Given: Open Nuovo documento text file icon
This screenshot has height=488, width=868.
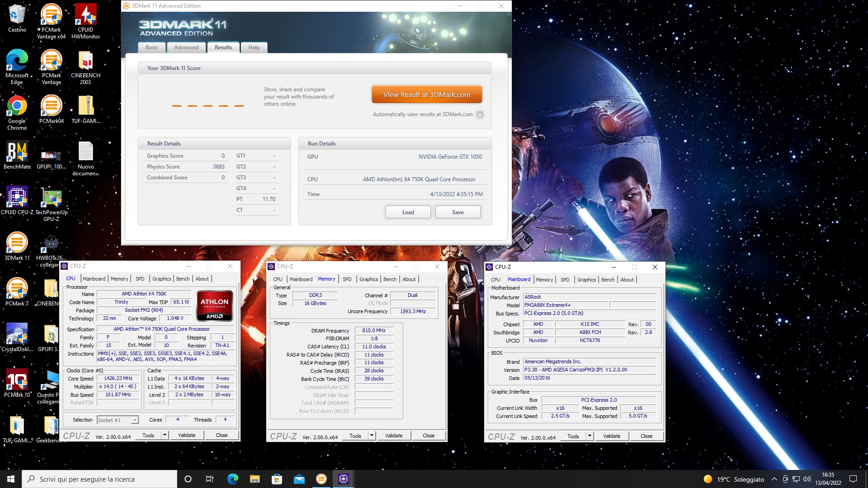Looking at the screenshot, I should pos(85,158).
